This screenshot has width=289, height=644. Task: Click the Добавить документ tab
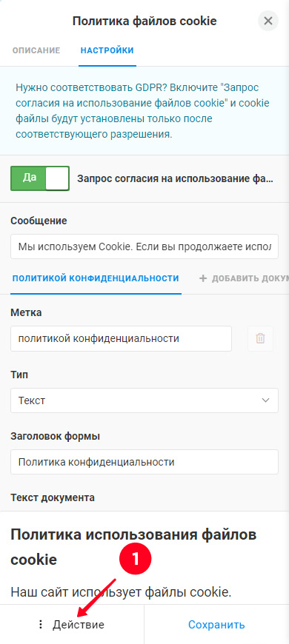243,278
